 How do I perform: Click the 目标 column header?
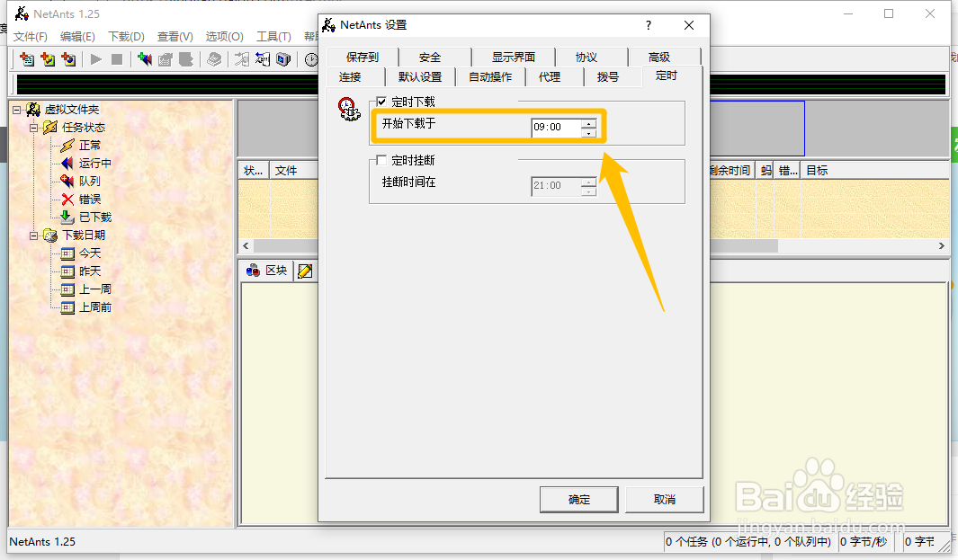(x=875, y=171)
